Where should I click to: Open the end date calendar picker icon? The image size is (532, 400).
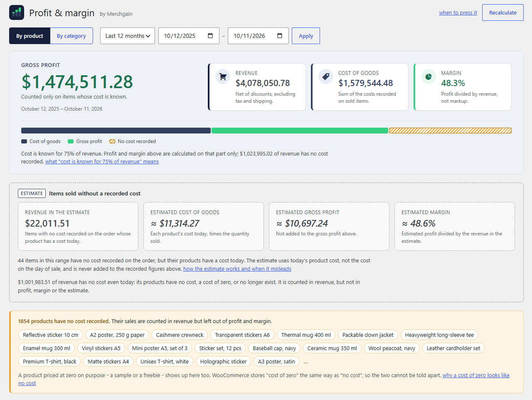coord(280,36)
